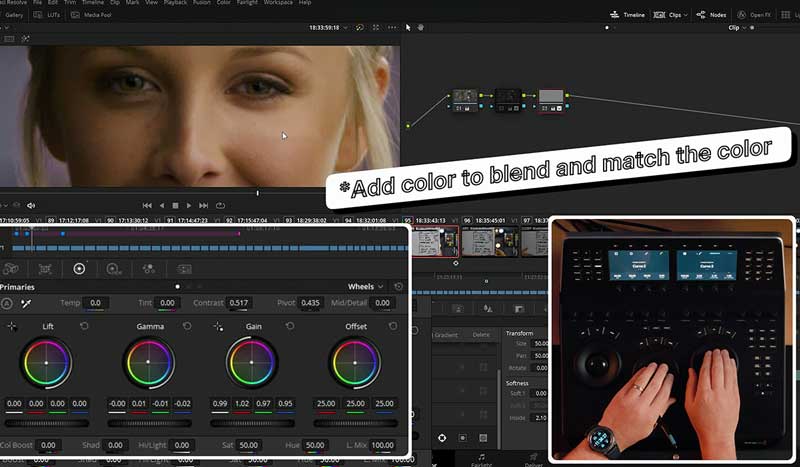
Task: Click the Gain master wheel slider
Action: (252, 423)
